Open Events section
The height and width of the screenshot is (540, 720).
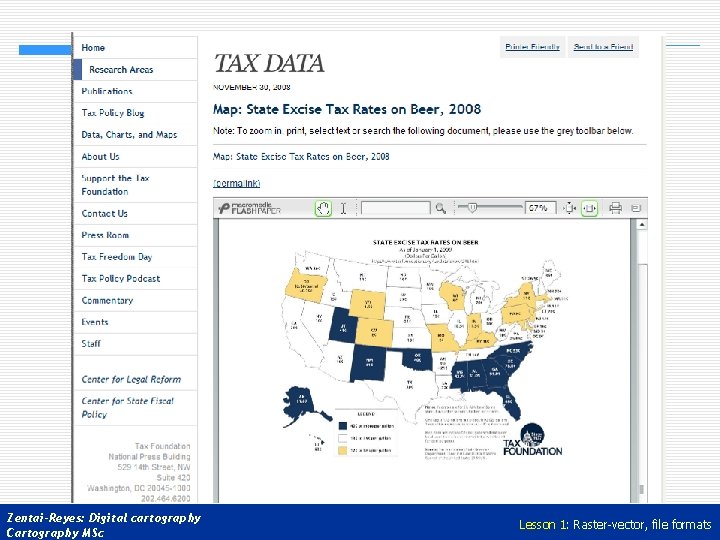coord(95,322)
